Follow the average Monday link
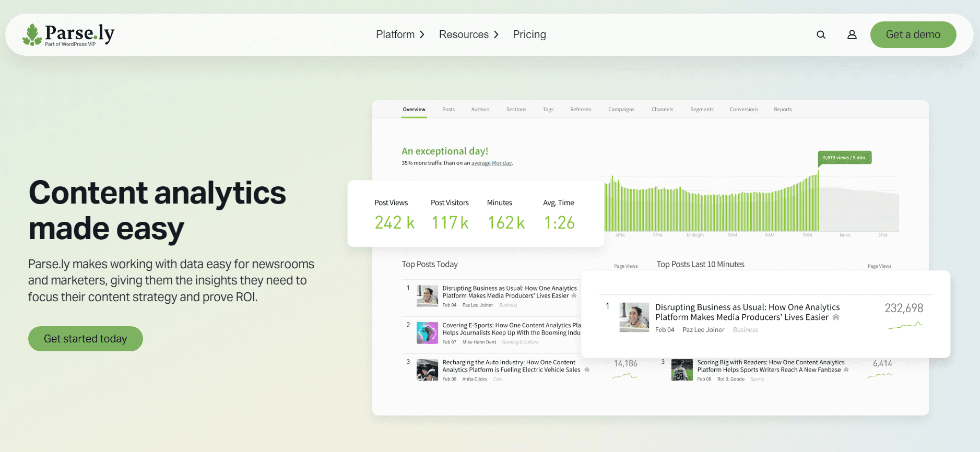This screenshot has width=980, height=452. pyautogui.click(x=491, y=163)
